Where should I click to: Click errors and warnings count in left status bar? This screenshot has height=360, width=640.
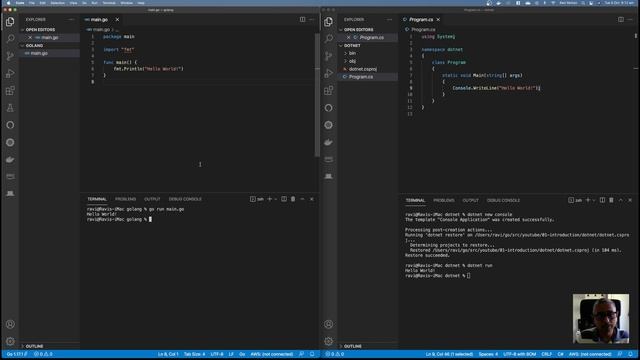click(43, 354)
